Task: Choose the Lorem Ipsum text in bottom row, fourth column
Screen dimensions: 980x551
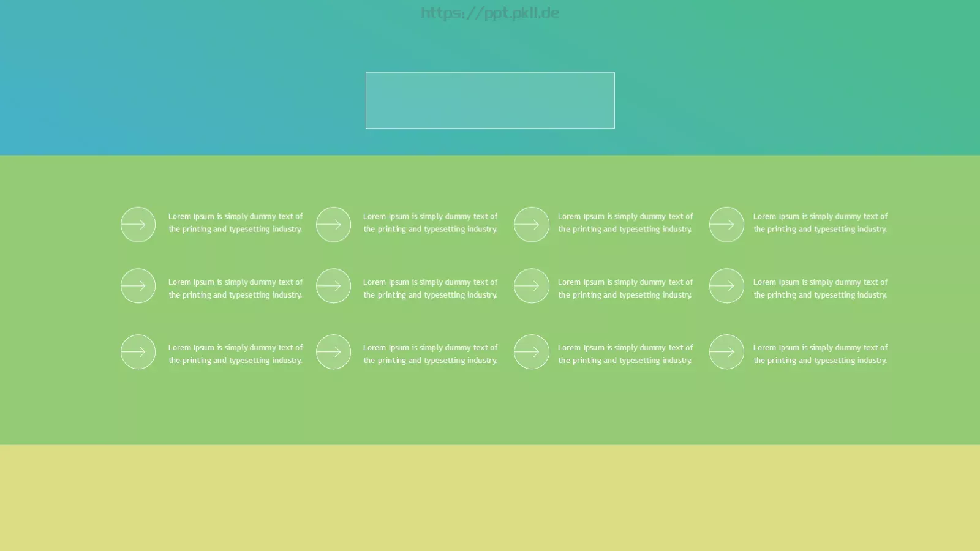Action: pos(821,354)
